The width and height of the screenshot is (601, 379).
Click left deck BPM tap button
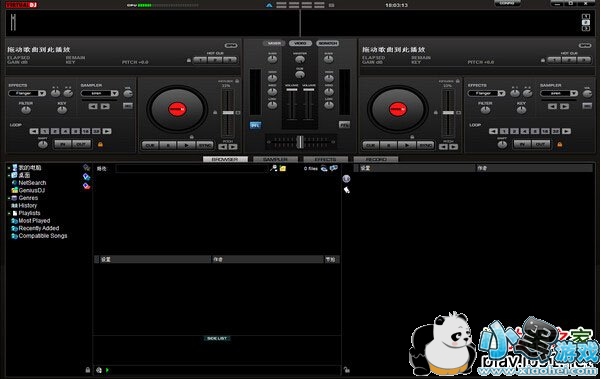(x=231, y=46)
